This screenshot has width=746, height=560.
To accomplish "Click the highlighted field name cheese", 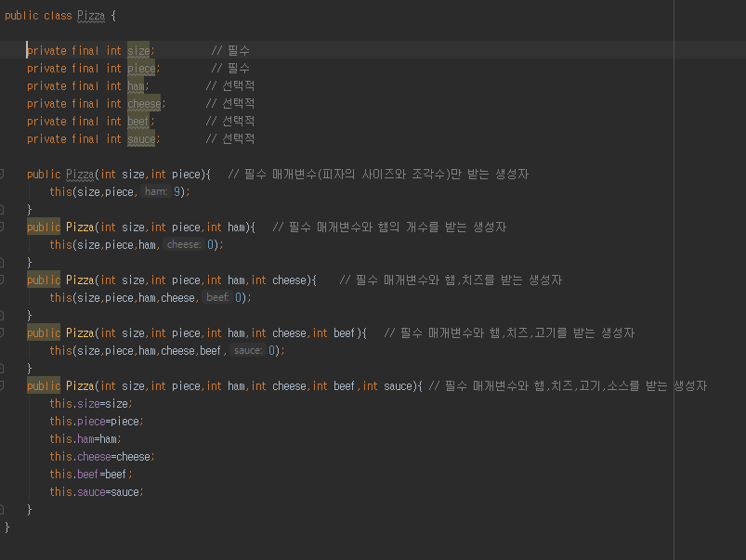I will tap(144, 103).
